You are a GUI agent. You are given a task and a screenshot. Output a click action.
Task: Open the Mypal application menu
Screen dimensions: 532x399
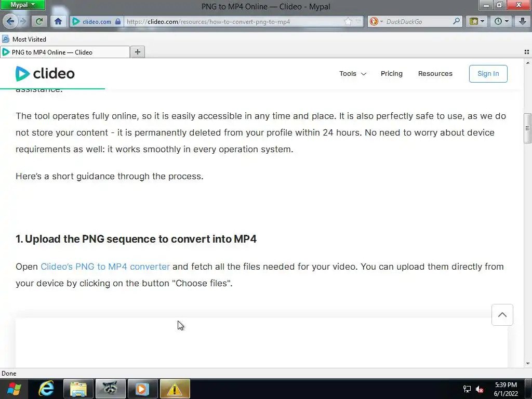click(22, 5)
